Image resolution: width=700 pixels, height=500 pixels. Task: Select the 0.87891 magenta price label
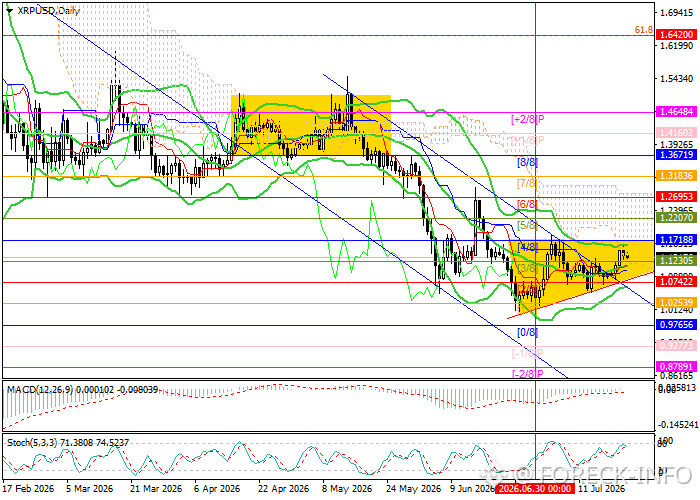pos(677,367)
